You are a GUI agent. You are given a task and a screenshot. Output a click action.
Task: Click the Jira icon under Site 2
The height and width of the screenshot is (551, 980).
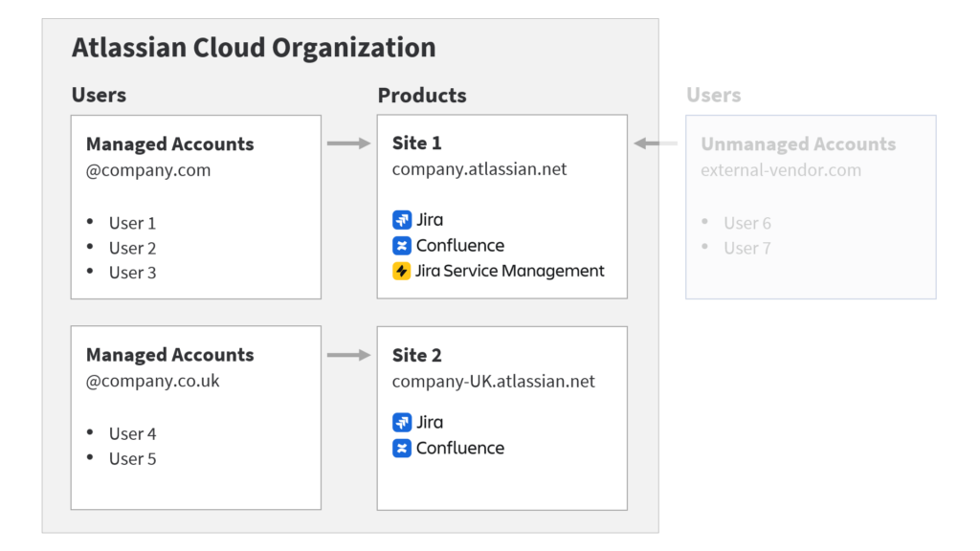coord(402,423)
